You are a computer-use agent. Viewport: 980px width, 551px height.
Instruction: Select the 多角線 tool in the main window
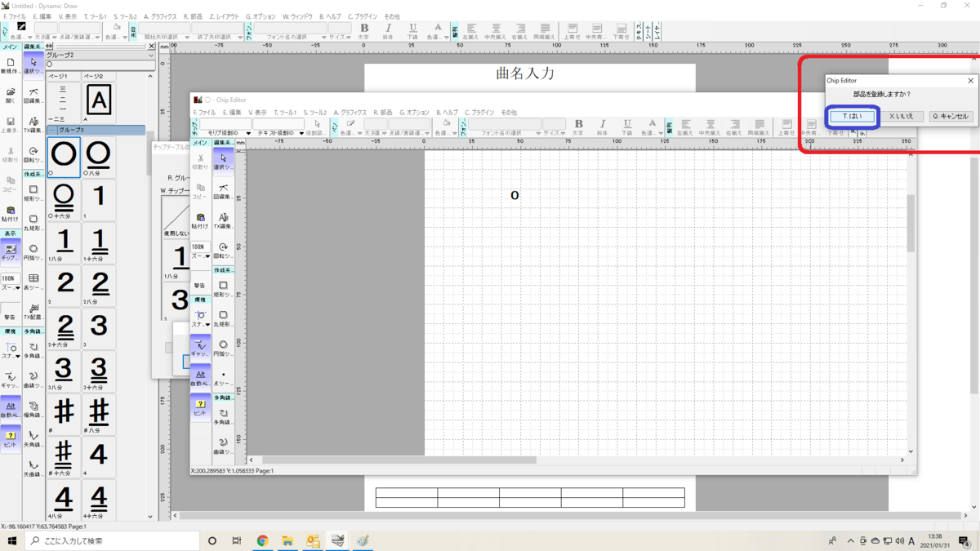(x=33, y=350)
